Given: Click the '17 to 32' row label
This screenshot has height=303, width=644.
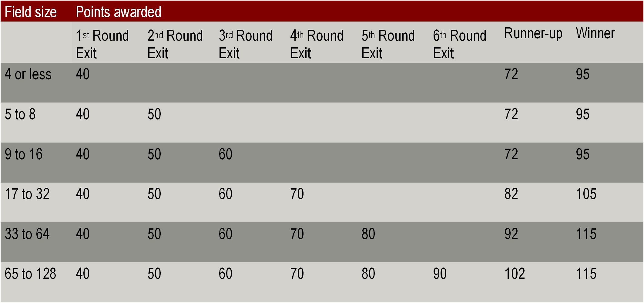Looking at the screenshot, I should [27, 194].
